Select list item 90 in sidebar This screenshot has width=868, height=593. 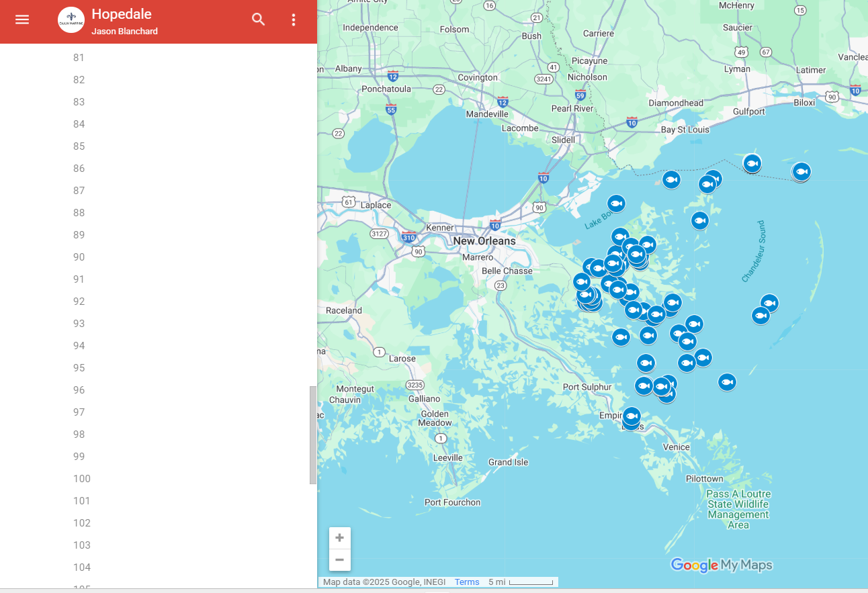pyautogui.click(x=79, y=257)
